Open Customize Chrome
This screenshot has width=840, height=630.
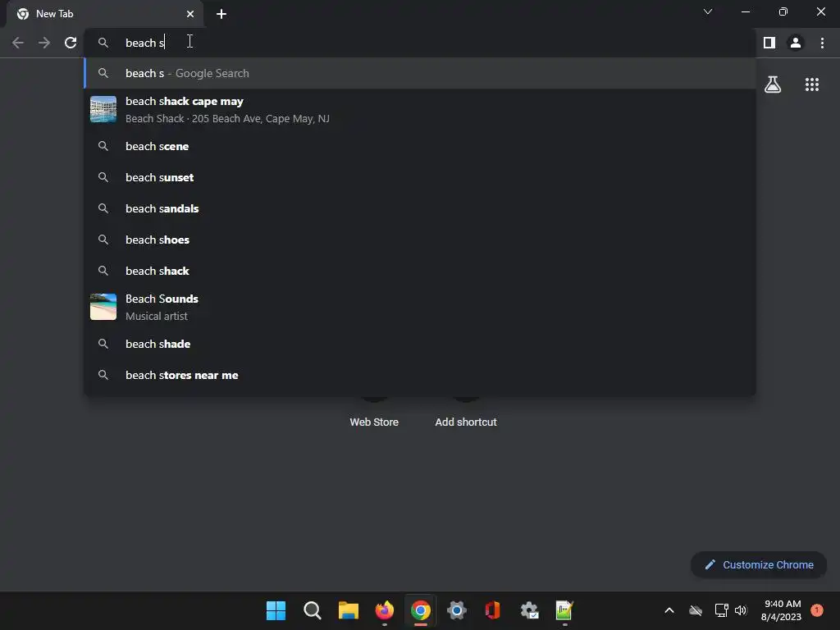click(x=759, y=564)
